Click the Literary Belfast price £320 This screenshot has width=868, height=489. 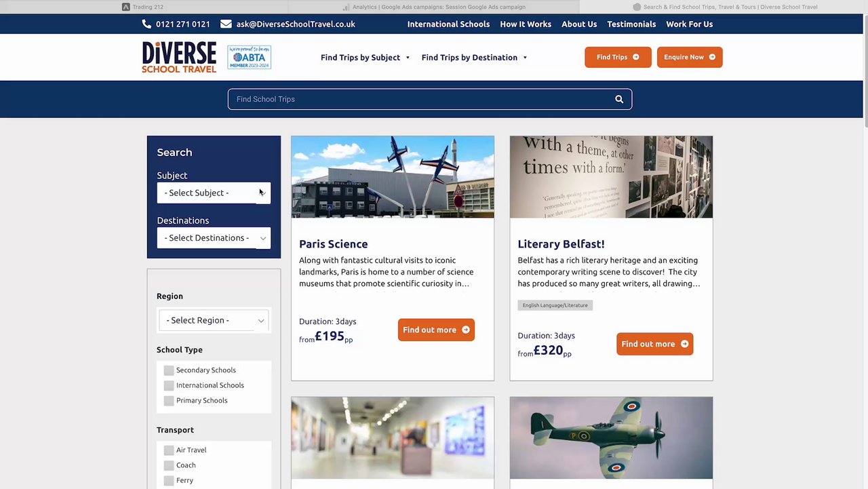(x=548, y=350)
